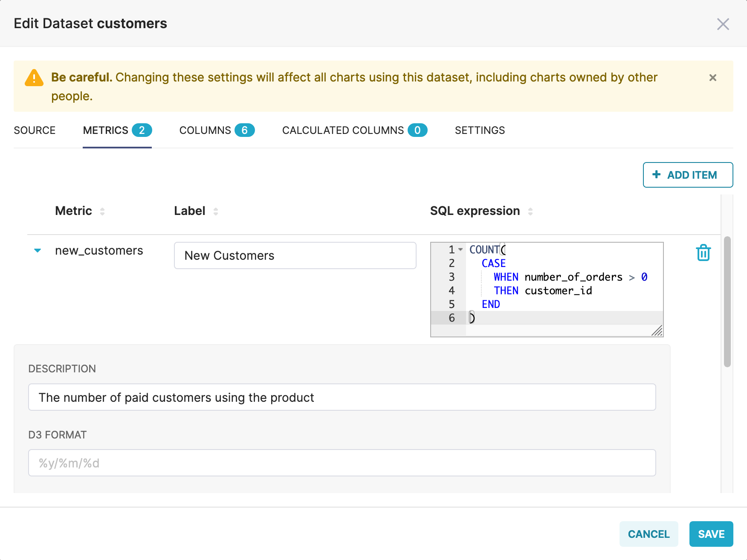Click Add Item to create a metric

[687, 175]
